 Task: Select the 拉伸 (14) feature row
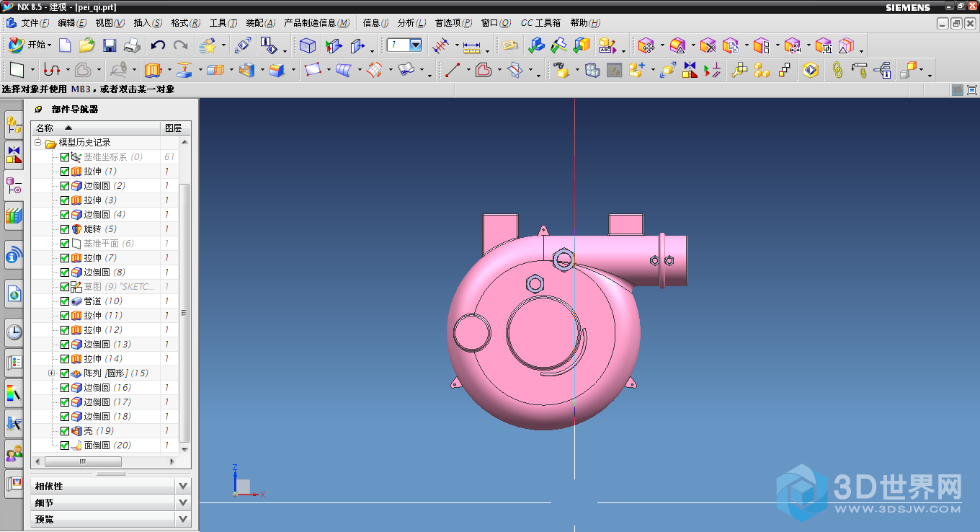pos(104,359)
